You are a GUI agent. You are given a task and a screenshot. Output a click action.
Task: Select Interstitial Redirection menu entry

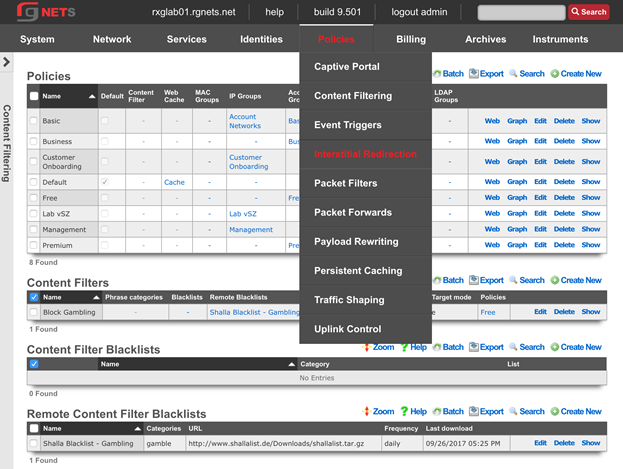coord(366,154)
